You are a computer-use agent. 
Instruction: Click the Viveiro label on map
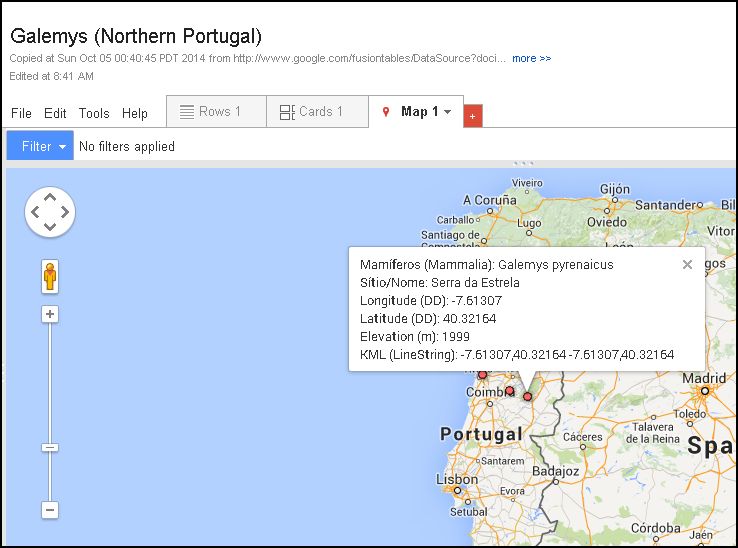tap(527, 183)
